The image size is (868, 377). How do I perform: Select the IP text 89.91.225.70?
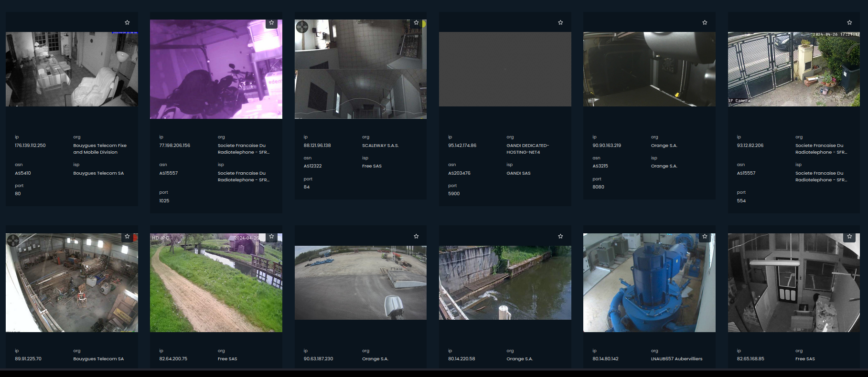[x=28, y=359]
